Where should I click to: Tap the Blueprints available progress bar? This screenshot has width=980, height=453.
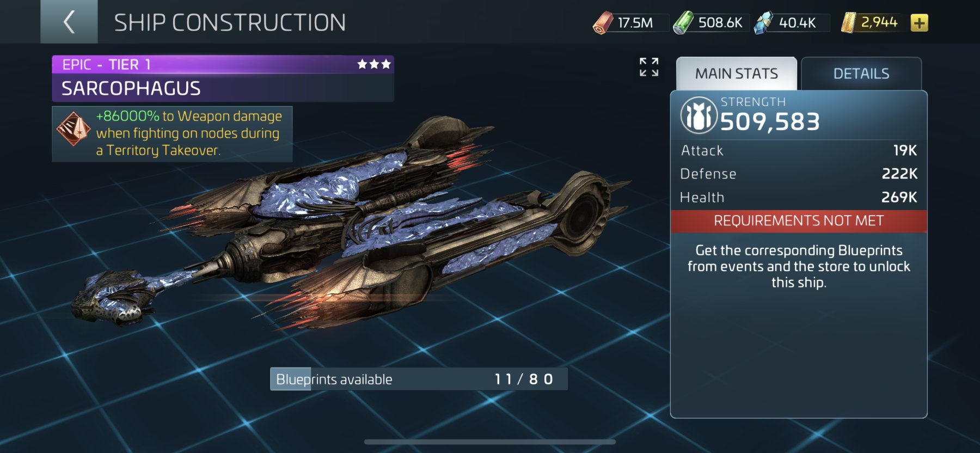point(419,379)
